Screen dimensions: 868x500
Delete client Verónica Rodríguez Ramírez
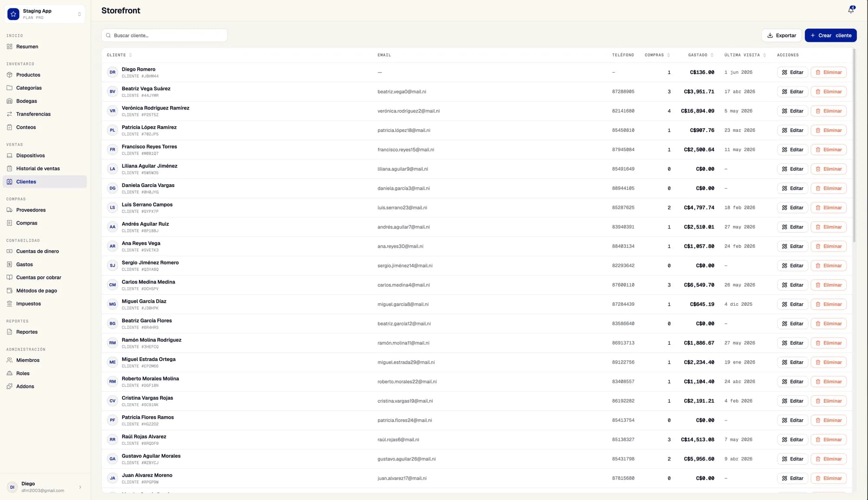(x=829, y=111)
